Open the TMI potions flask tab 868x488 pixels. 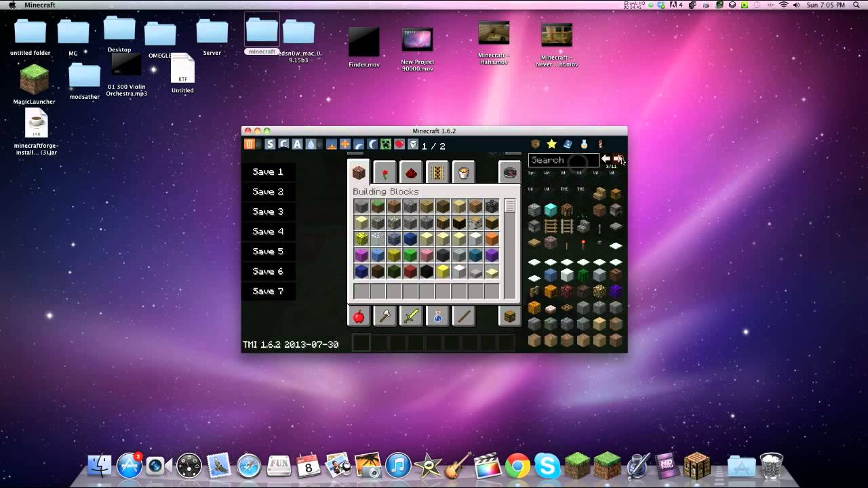click(584, 144)
